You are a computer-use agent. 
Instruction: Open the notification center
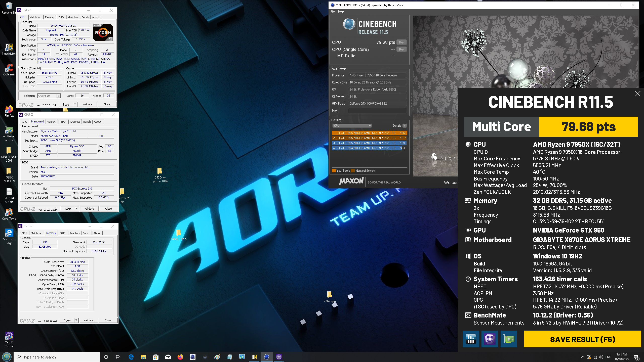pyautogui.click(x=636, y=357)
